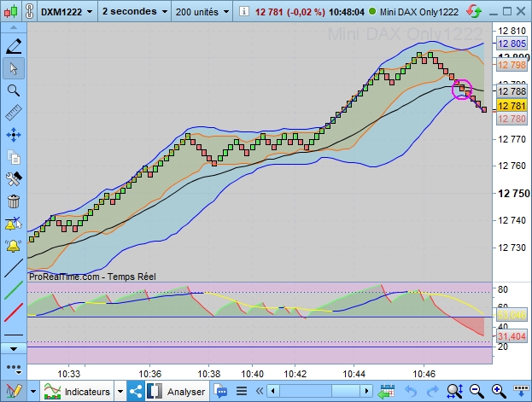The image size is (532, 402).
Task: Click the vertical auto-zoom magnifier icon
Action: coord(454,392)
